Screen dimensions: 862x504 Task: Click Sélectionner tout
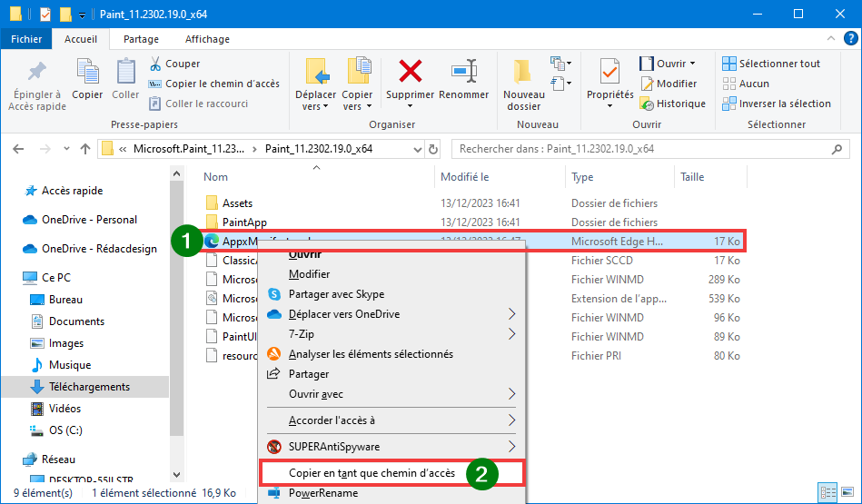tap(771, 64)
